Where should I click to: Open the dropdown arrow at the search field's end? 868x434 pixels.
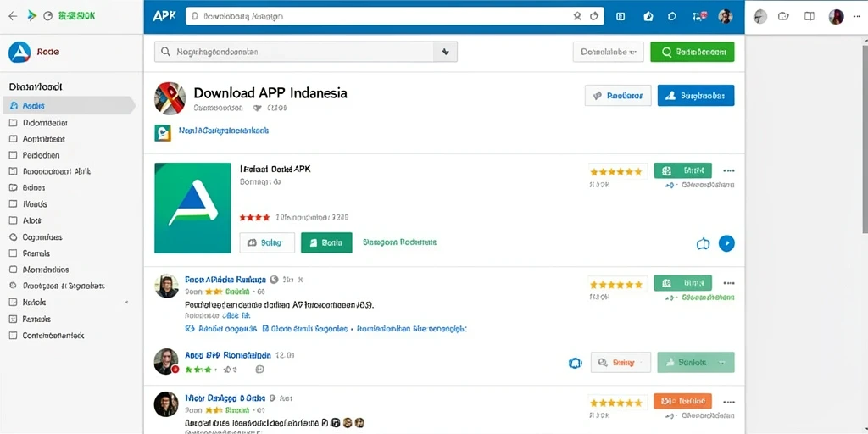[x=445, y=52]
